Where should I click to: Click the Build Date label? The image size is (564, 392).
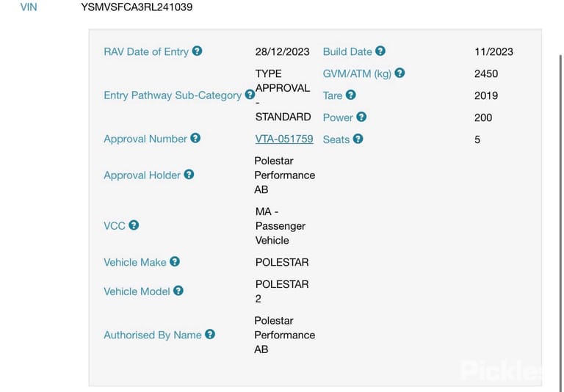tap(347, 52)
